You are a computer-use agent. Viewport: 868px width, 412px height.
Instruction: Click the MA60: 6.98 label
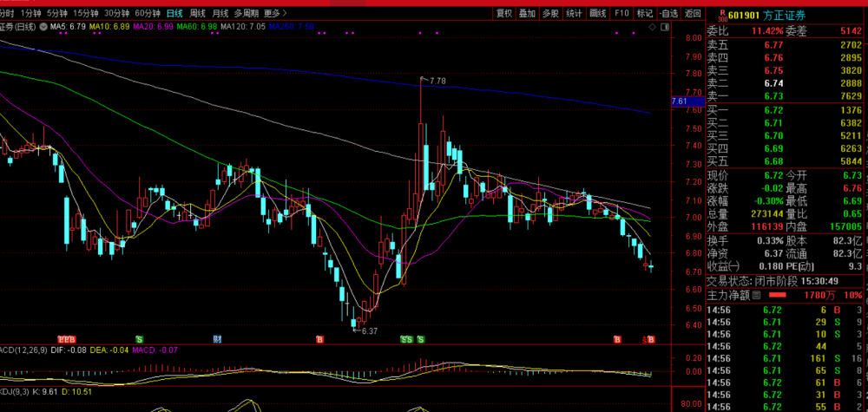coord(197,27)
